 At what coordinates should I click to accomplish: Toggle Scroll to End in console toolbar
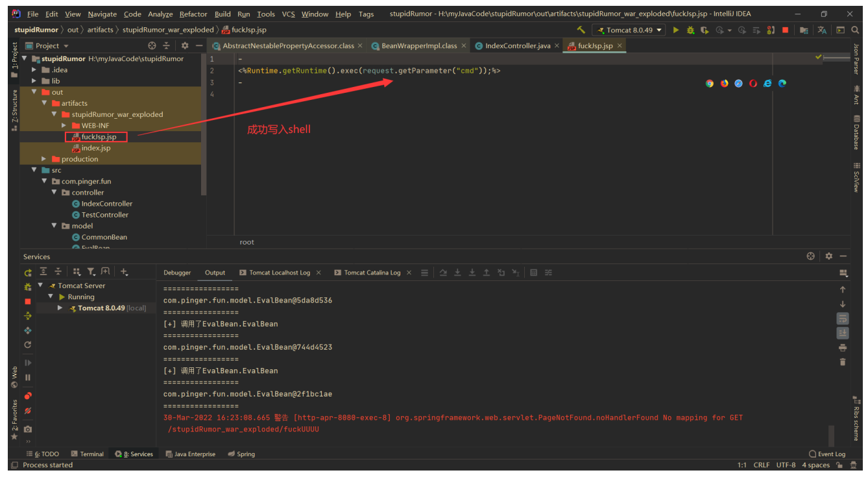click(843, 333)
